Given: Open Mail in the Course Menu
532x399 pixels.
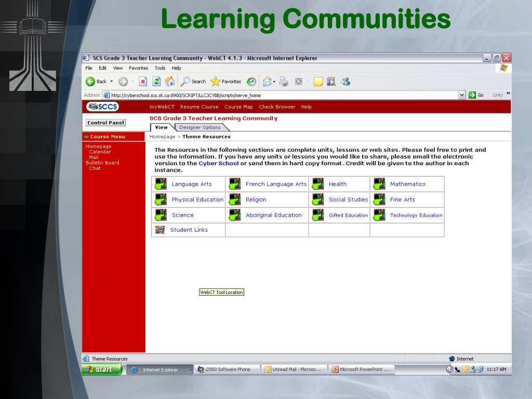Looking at the screenshot, I should tap(94, 157).
